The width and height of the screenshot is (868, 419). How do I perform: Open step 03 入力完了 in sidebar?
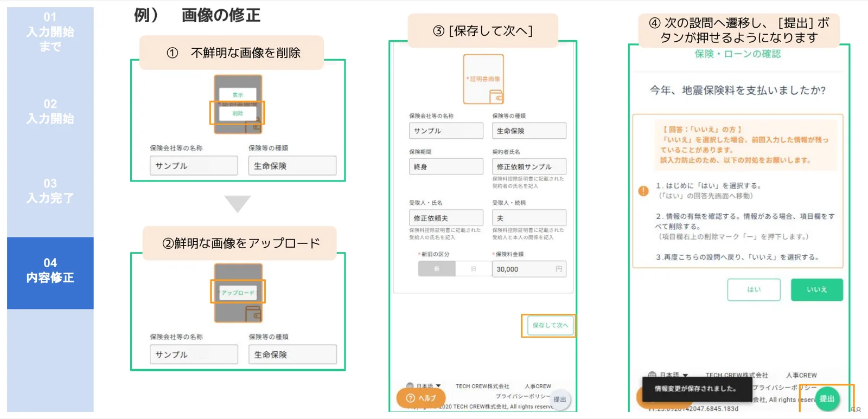50,191
